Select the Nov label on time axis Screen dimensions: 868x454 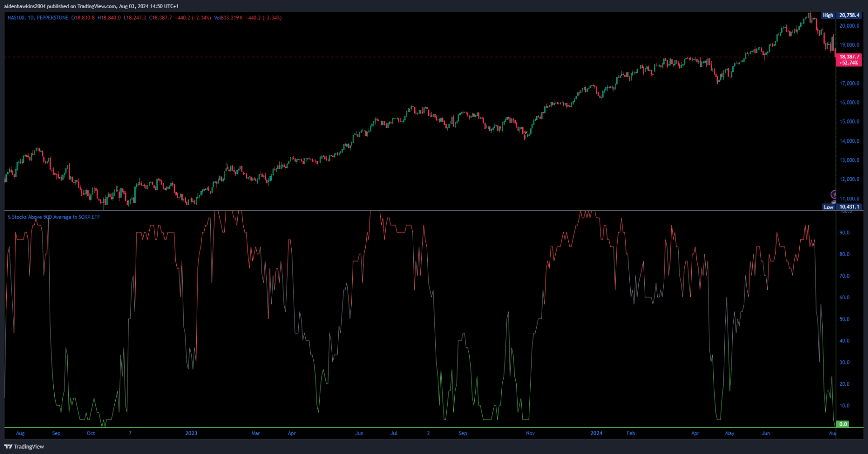coord(530,433)
